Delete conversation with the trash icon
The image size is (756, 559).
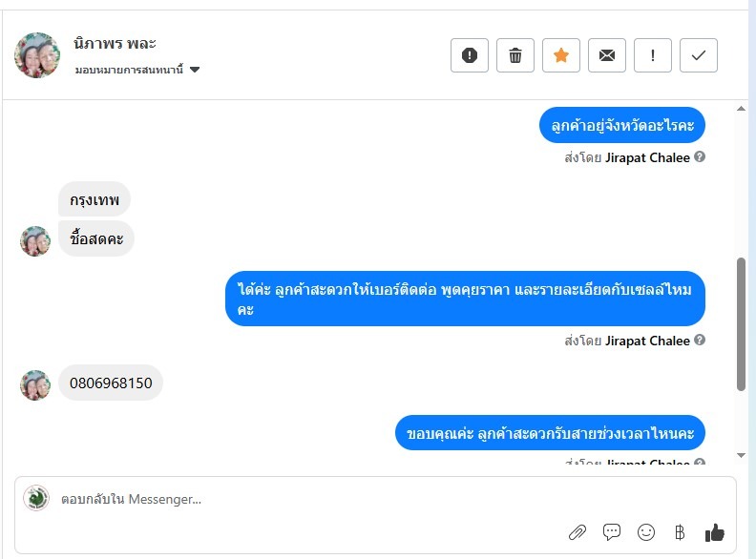[x=515, y=55]
